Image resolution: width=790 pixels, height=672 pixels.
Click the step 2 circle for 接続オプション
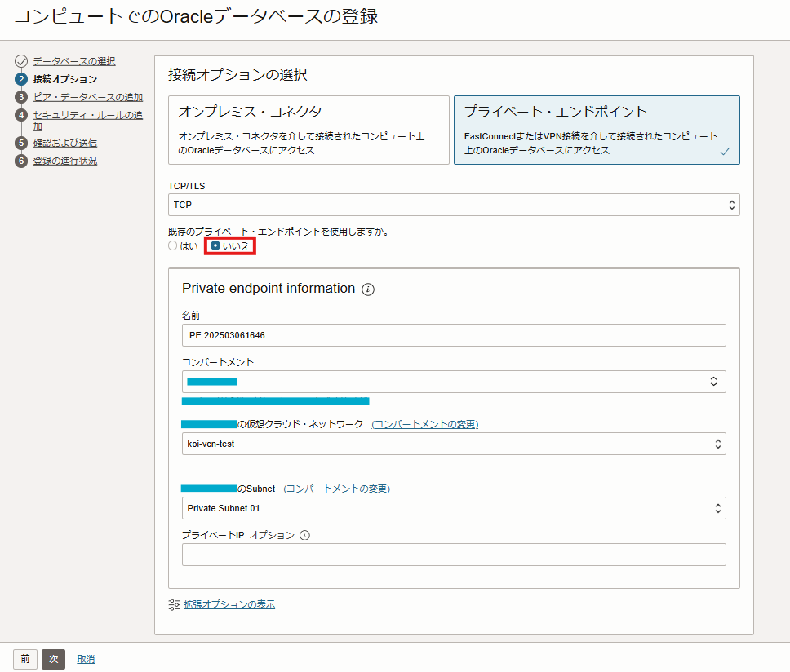[20, 79]
